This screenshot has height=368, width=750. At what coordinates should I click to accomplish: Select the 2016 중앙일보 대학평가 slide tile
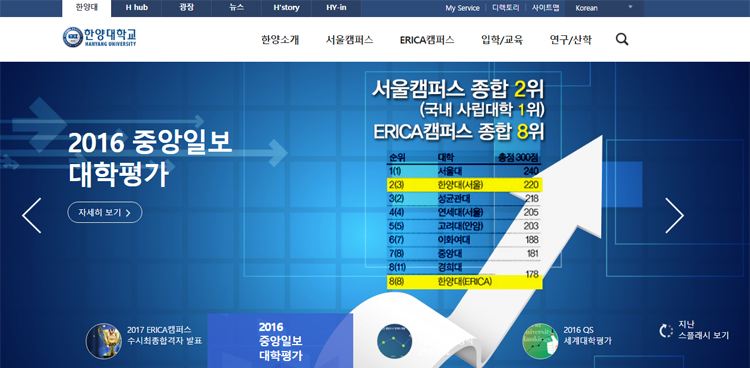(x=280, y=341)
